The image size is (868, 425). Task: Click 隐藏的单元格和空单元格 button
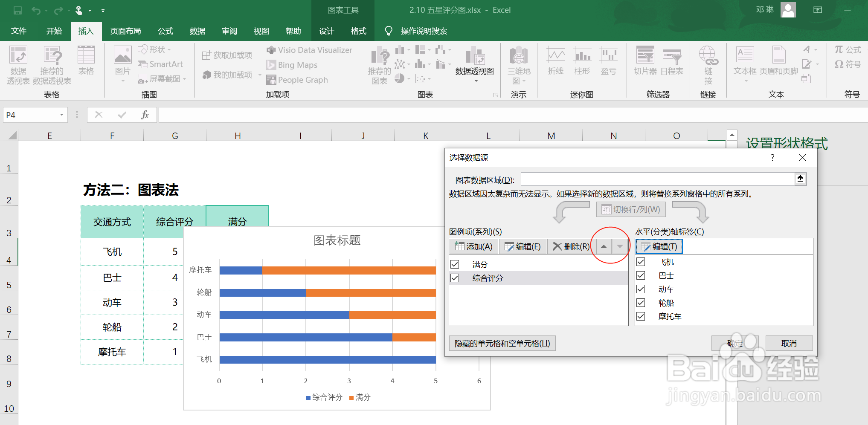pyautogui.click(x=502, y=343)
